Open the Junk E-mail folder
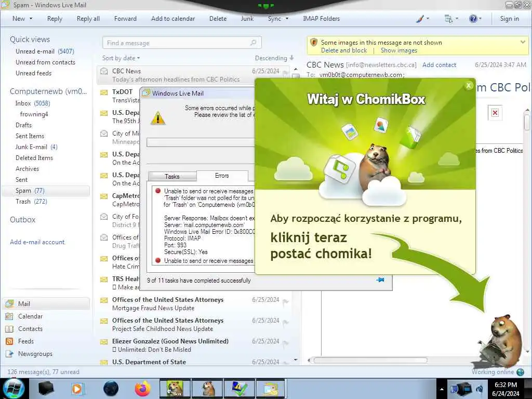This screenshot has height=399, width=532. pos(36,147)
